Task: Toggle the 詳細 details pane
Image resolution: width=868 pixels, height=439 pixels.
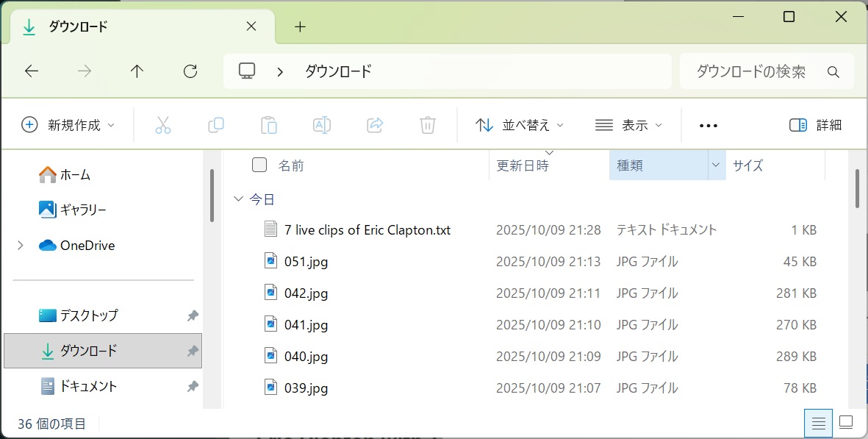Action: (x=815, y=125)
